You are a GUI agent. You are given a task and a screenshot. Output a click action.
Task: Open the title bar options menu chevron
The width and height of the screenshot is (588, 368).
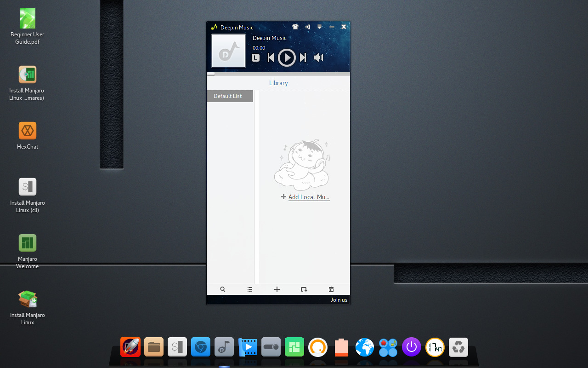[319, 27]
